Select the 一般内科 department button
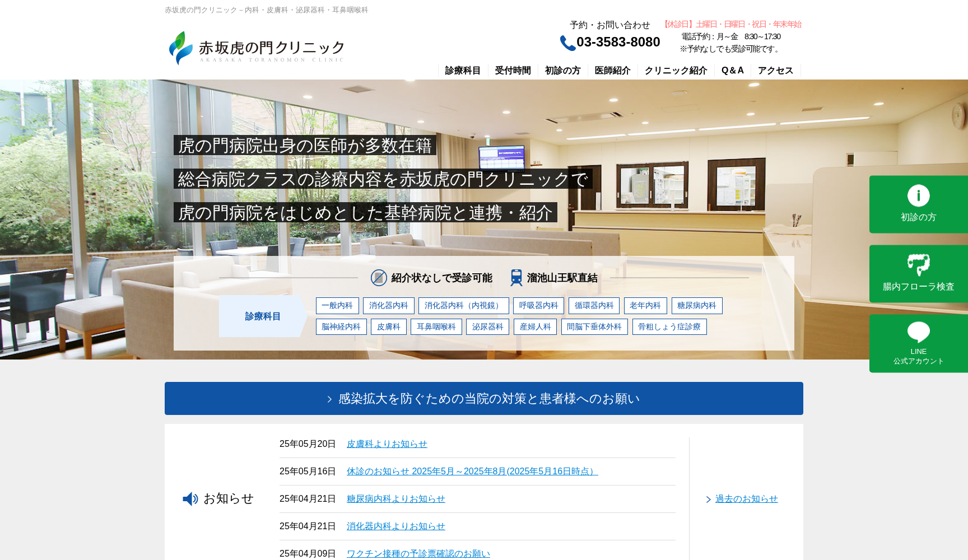The height and width of the screenshot is (560, 968). (337, 305)
